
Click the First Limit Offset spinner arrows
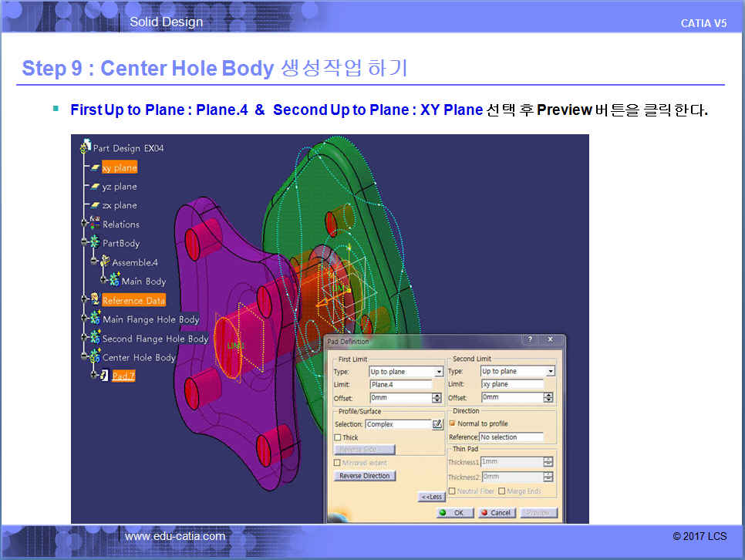tap(437, 398)
